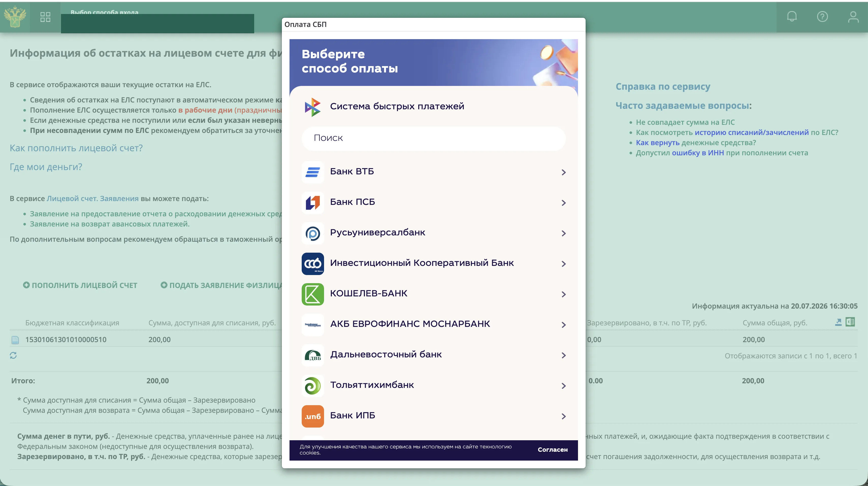The height and width of the screenshot is (486, 868).
Task: Pick КОШЕЛЕВ-БАНК in the list
Action: 434,294
